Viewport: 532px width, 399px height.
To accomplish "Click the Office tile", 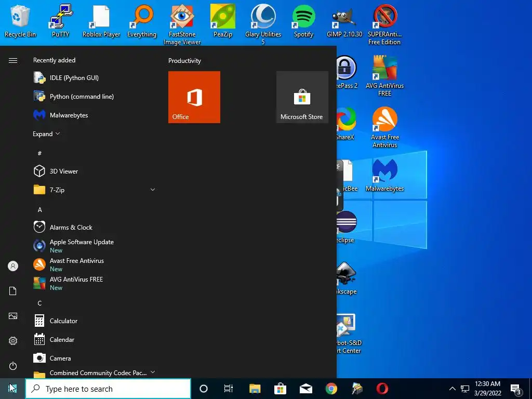I will (194, 97).
